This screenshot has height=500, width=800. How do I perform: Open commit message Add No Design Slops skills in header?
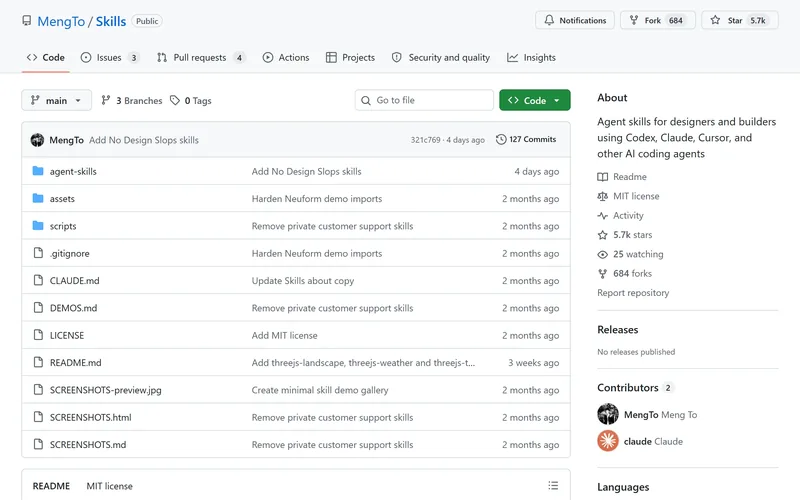coord(144,140)
